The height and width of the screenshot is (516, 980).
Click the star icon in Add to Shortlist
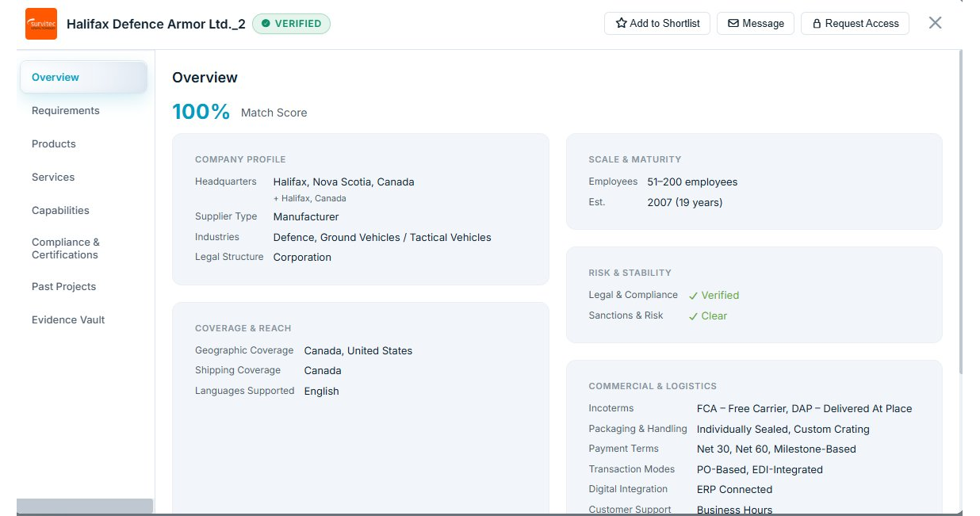coord(621,24)
